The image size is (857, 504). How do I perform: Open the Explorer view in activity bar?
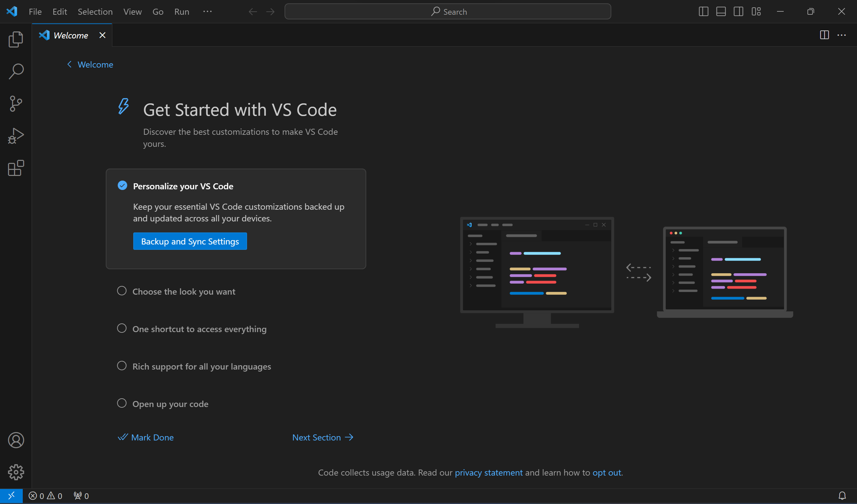pyautogui.click(x=16, y=39)
